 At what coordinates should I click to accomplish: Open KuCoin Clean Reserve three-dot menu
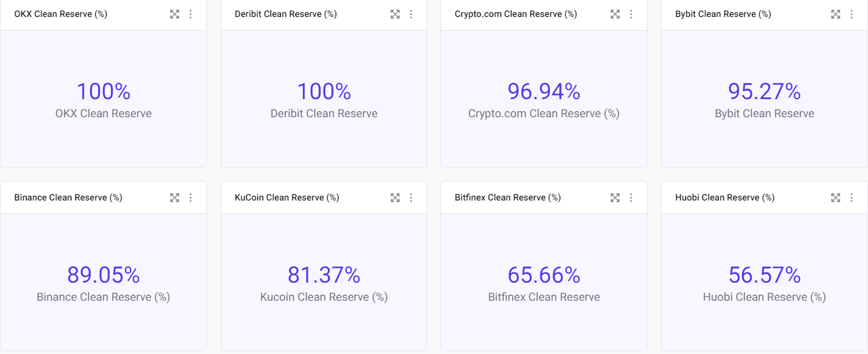(x=411, y=198)
